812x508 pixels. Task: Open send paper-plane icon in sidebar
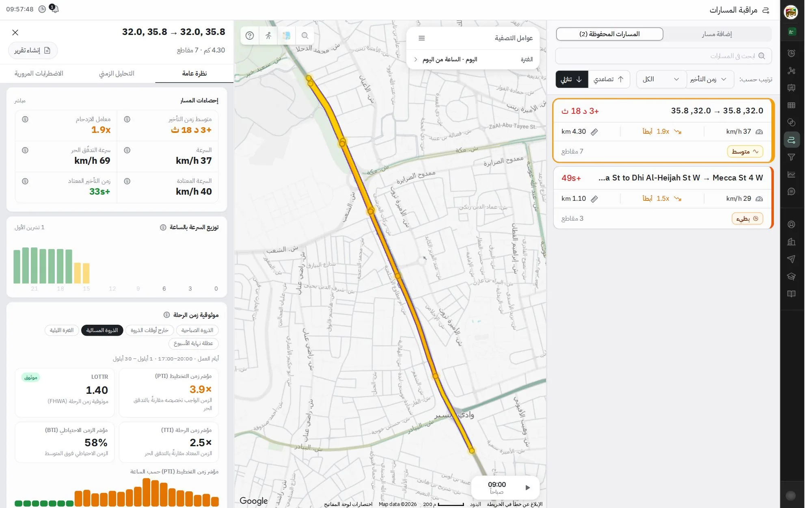791,259
